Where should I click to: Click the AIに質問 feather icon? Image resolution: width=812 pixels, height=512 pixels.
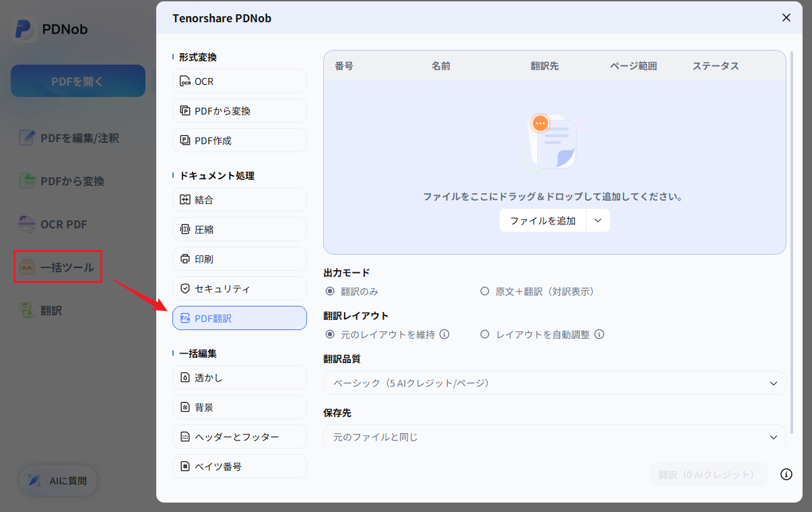34,481
